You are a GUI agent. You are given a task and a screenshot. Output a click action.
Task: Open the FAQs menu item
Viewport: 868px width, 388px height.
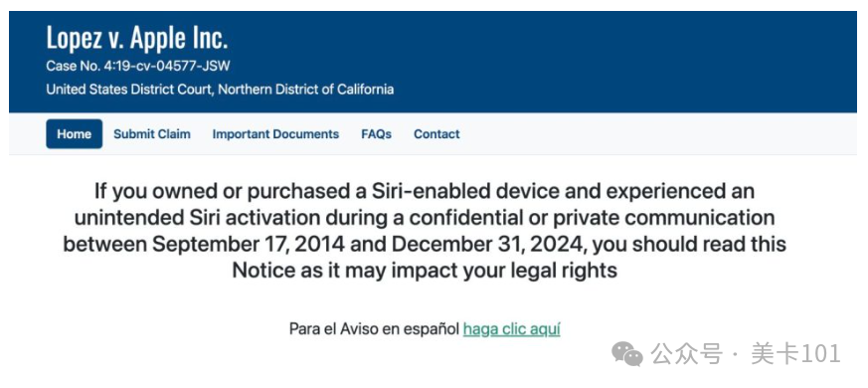tap(377, 134)
